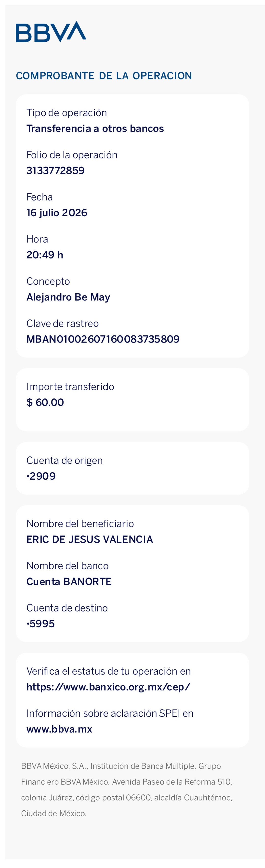
Task: Click the time 20:49 h
Action: (45, 255)
